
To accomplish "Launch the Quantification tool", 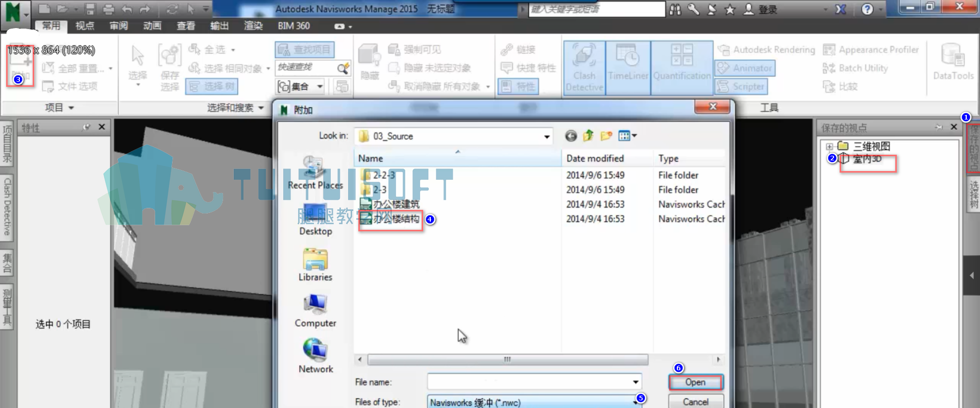I will click(681, 68).
